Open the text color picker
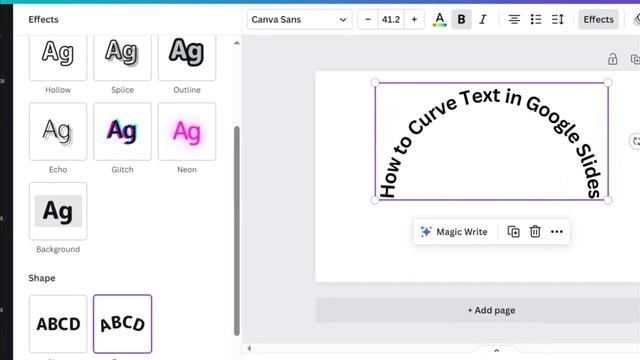The width and height of the screenshot is (640, 360). pos(440,20)
